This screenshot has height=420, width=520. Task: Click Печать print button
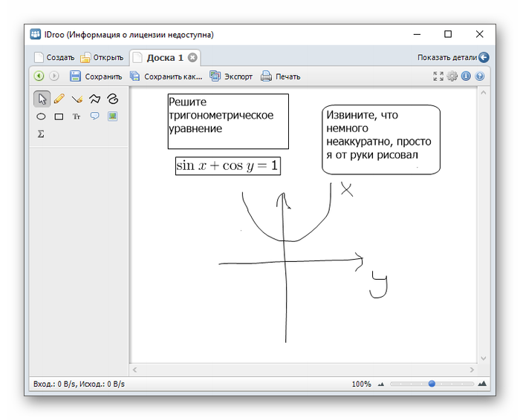(281, 76)
